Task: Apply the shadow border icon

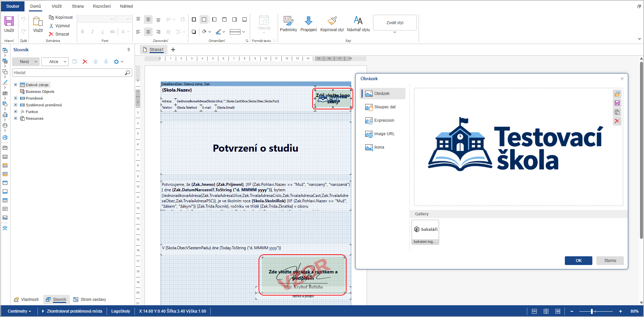Action: 194,32
